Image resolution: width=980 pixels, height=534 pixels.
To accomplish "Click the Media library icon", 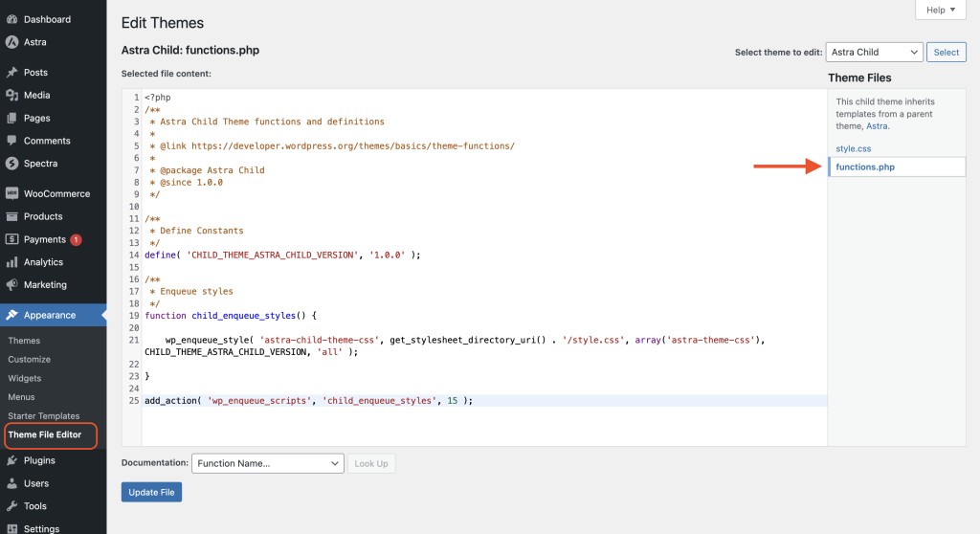I will (x=11, y=95).
